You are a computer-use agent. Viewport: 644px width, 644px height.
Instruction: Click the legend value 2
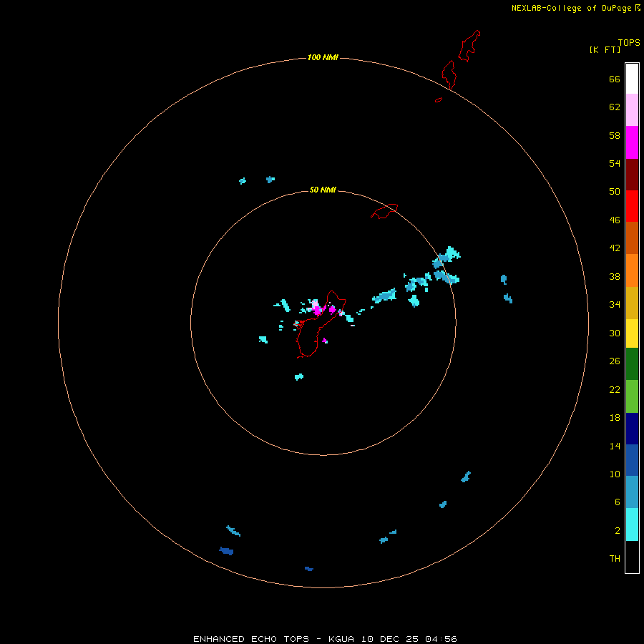tap(617, 531)
